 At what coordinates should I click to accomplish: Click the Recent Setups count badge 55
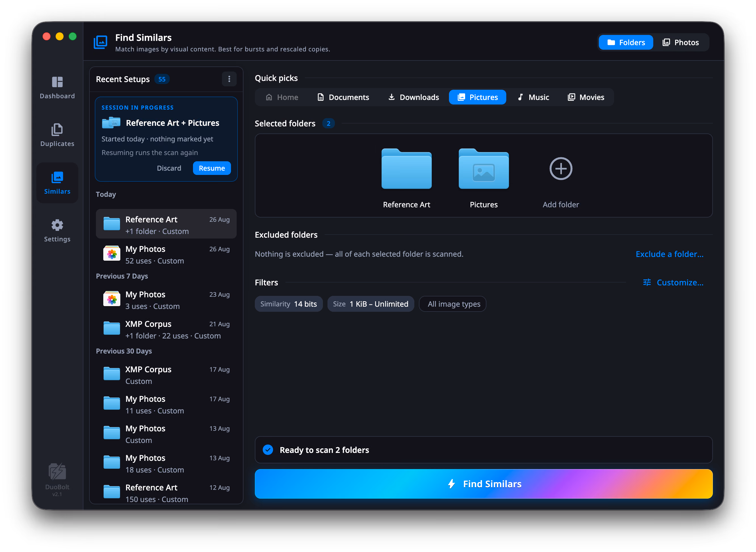click(162, 79)
